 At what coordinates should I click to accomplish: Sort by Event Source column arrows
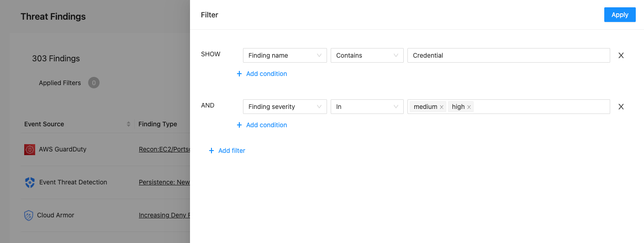tap(128, 124)
